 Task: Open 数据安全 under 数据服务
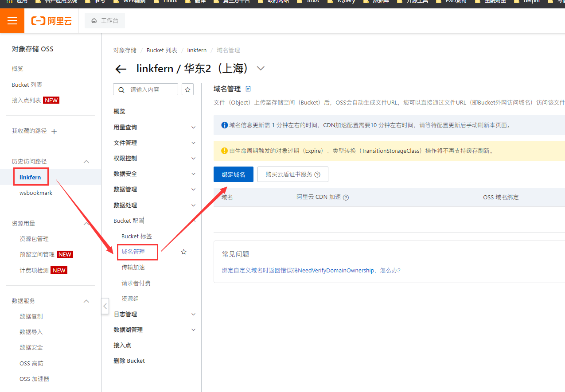31,348
